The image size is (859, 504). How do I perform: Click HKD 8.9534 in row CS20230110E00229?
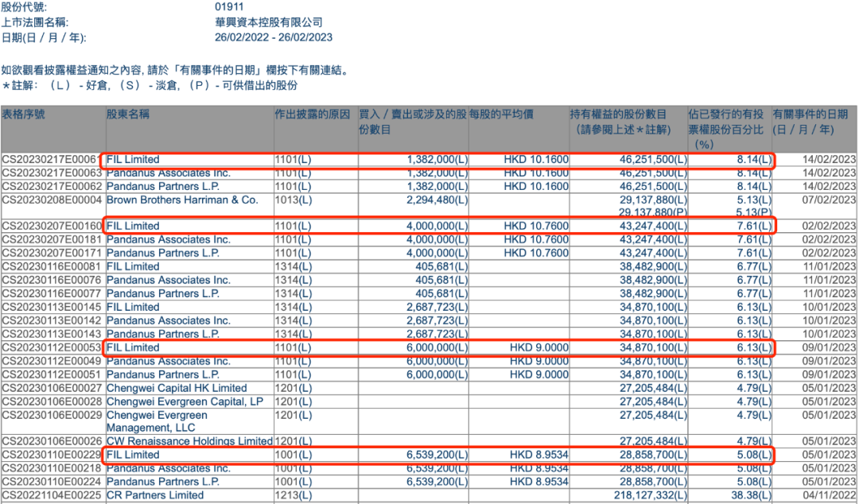[539, 455]
